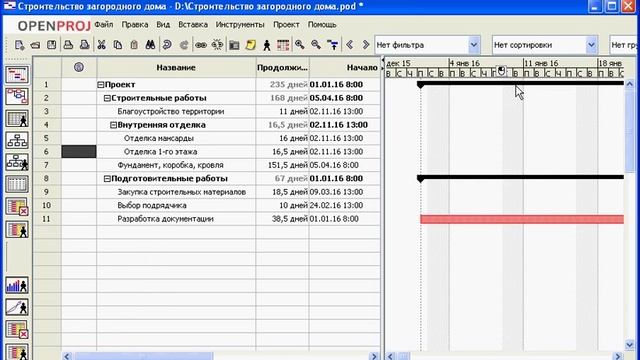The width and height of the screenshot is (640, 360).
Task: Click the left double-chevron navigate back icon
Action: pos(349,45)
